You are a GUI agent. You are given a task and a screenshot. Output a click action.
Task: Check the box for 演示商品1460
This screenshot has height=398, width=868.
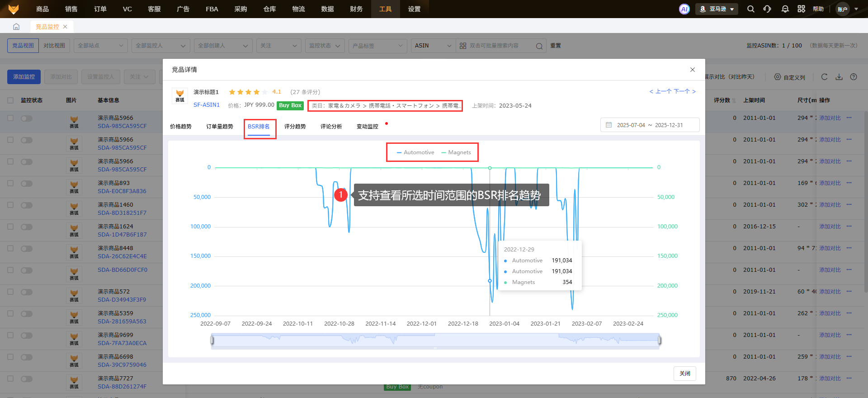[x=10, y=205]
